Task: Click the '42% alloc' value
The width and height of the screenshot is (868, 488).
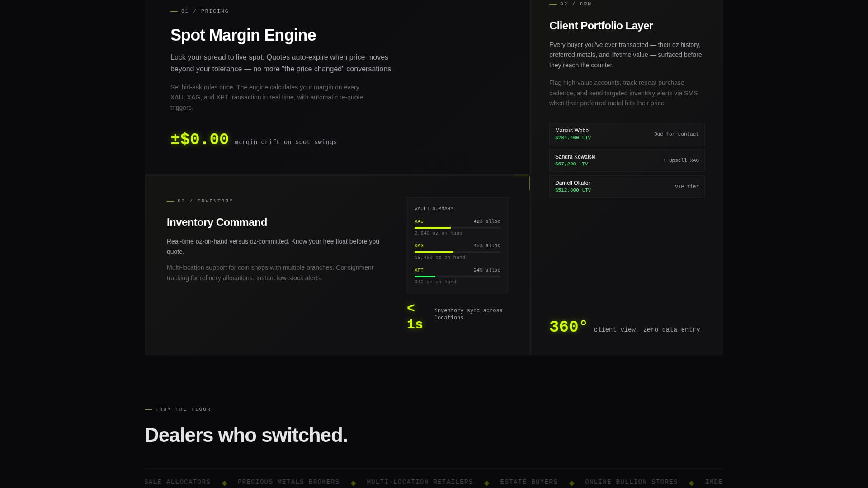Action: point(487,221)
